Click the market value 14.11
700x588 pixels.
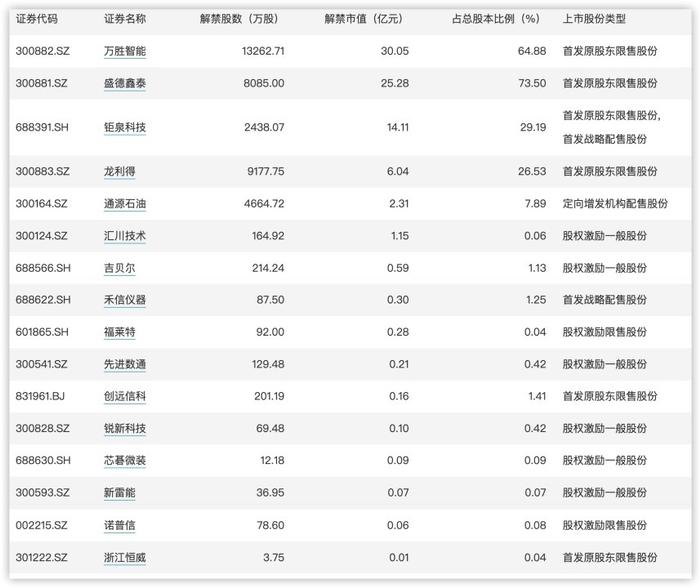(x=398, y=127)
